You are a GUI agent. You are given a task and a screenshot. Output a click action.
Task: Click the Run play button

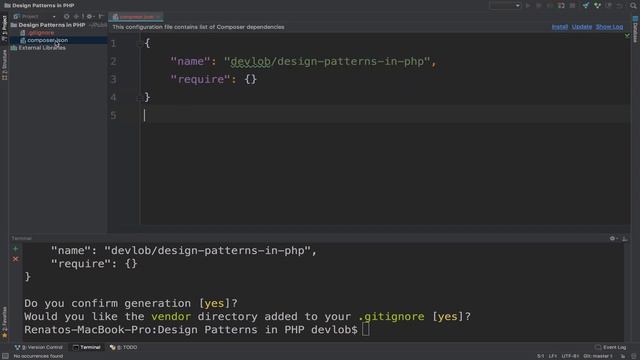pos(528,5)
